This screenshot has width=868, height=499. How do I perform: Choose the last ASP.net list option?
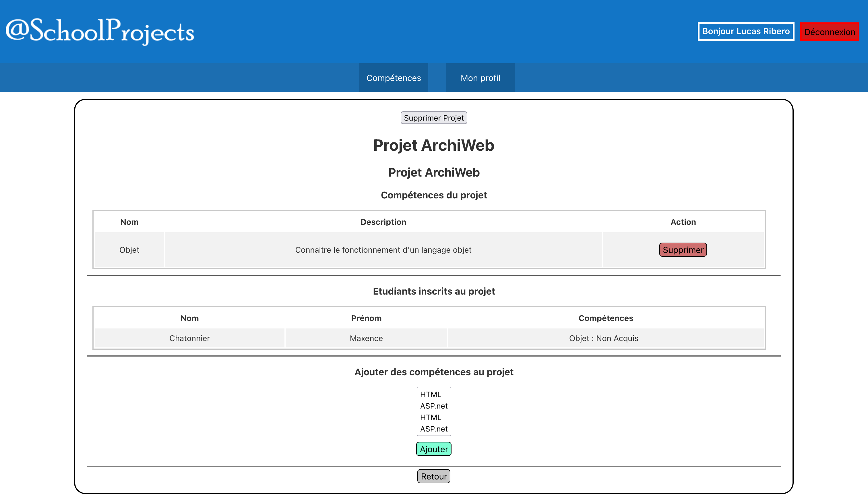(434, 429)
